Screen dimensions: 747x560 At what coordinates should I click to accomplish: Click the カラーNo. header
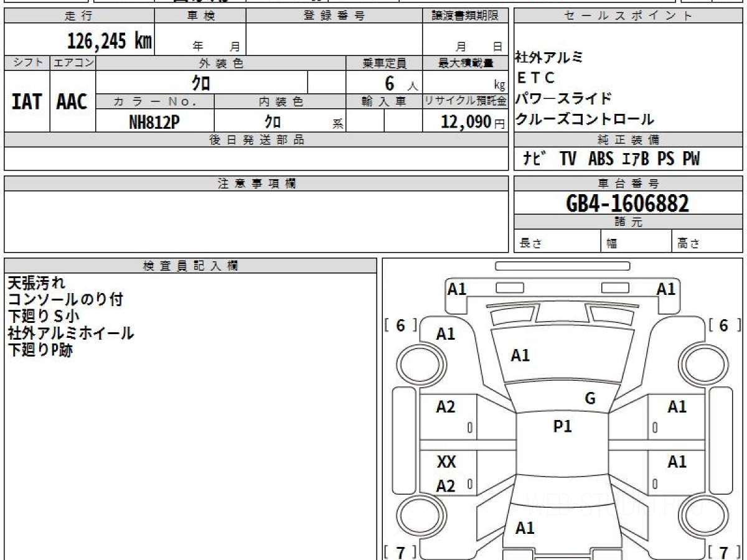click(155, 101)
